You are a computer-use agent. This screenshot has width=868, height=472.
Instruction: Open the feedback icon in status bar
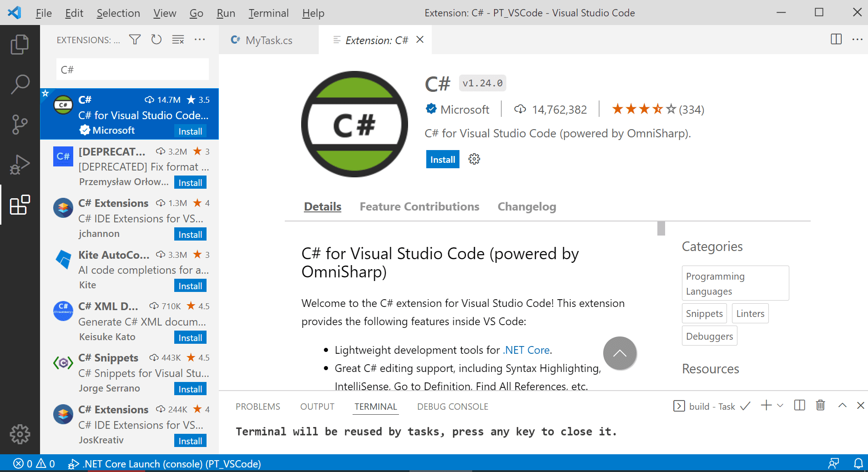(x=833, y=463)
